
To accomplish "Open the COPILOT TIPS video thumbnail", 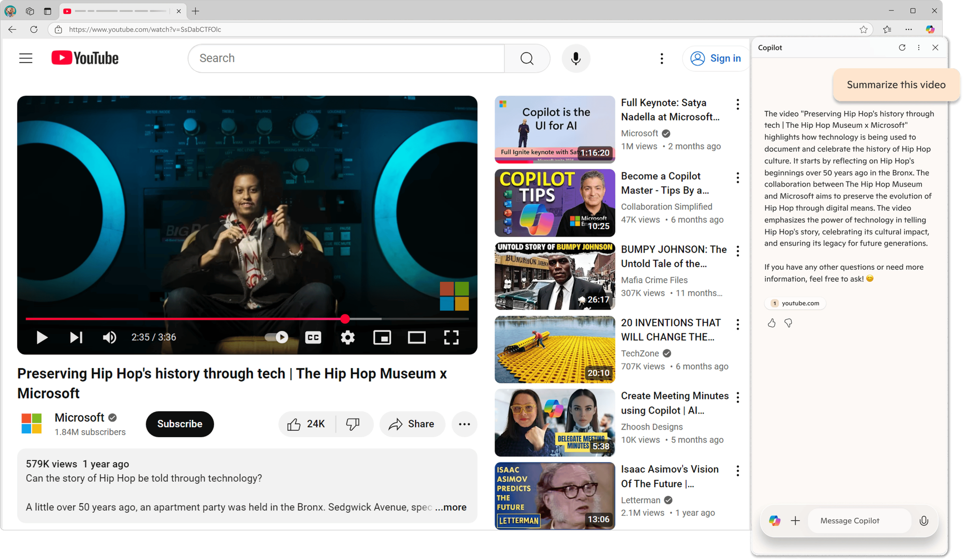I will [x=555, y=203].
